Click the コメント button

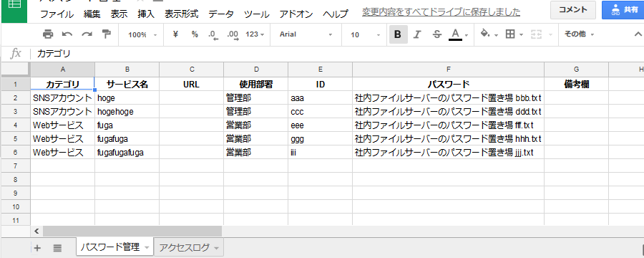point(573,10)
